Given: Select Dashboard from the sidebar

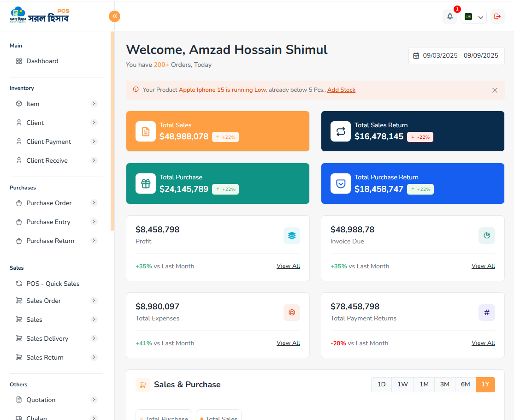Looking at the screenshot, I should [42, 61].
